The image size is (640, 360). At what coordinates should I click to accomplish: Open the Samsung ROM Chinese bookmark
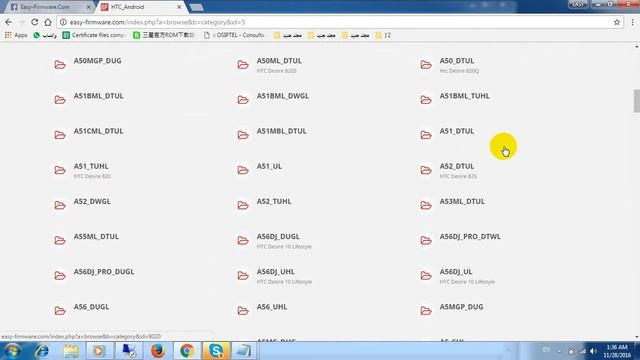[x=164, y=35]
